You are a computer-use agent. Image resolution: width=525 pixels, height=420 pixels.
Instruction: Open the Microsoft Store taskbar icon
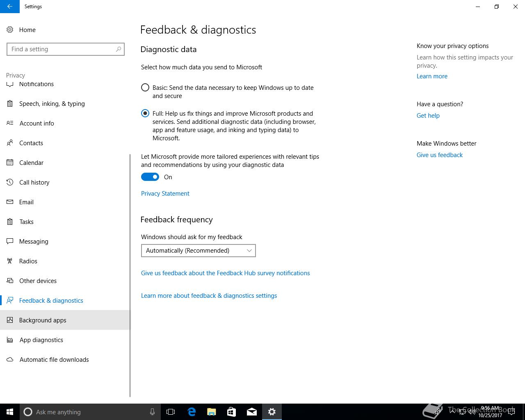232,412
